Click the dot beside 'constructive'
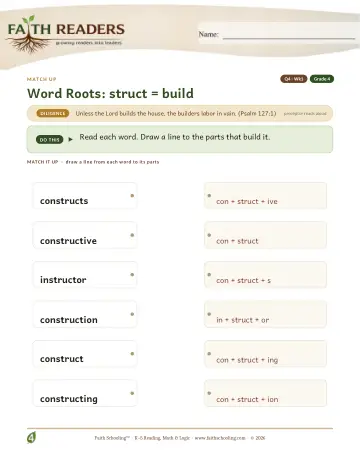This screenshot has height=466, width=360. click(x=132, y=235)
